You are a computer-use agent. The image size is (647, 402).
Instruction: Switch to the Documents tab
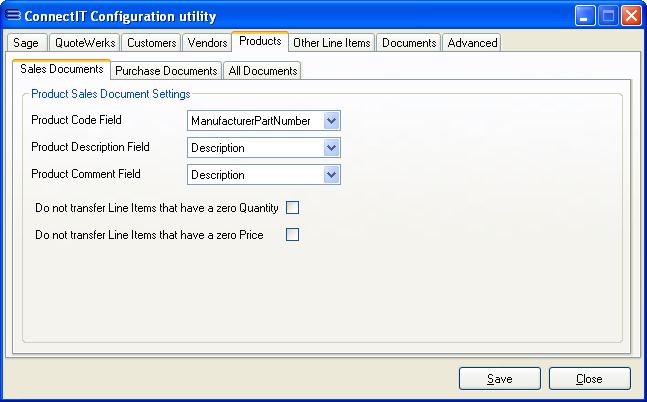click(x=409, y=43)
